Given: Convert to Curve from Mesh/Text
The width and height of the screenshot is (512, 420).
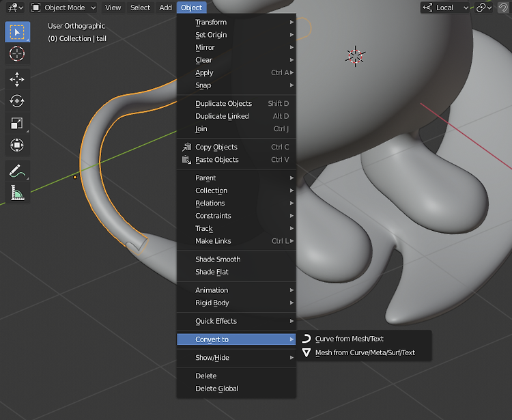Looking at the screenshot, I should (x=364, y=339).
